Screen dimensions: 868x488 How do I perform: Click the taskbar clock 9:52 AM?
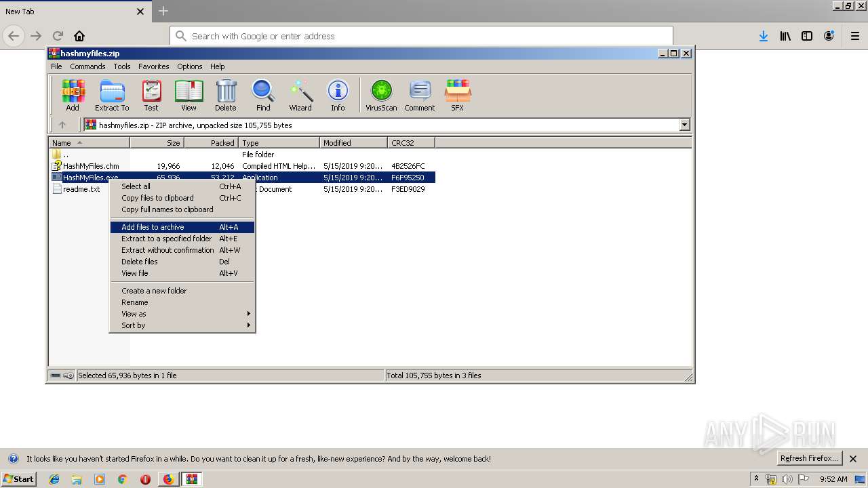(x=833, y=479)
